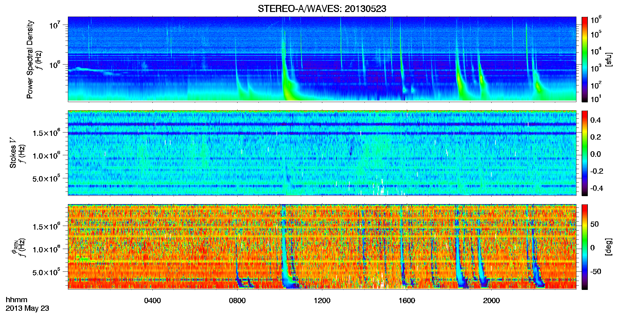Click the 0.0 value on Stokes color bar
644x332 pixels.
[x=595, y=154]
